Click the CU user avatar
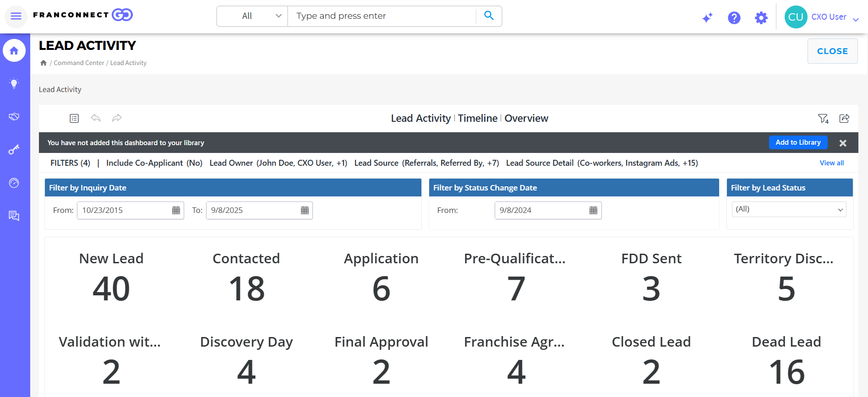 [796, 17]
